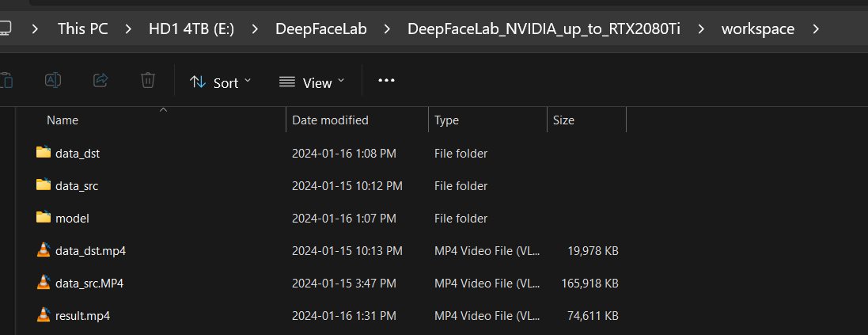Sort by the Size column header
This screenshot has height=335, width=868.
coord(586,120)
